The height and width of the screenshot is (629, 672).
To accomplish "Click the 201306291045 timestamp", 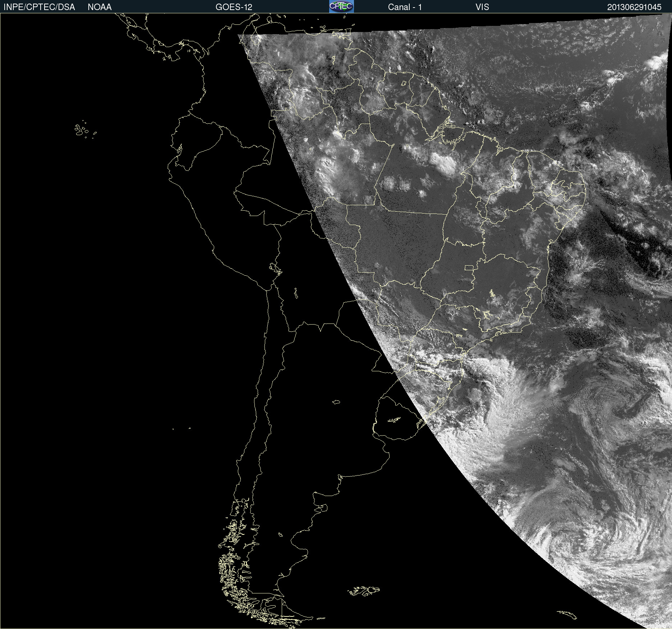I will pos(634,7).
